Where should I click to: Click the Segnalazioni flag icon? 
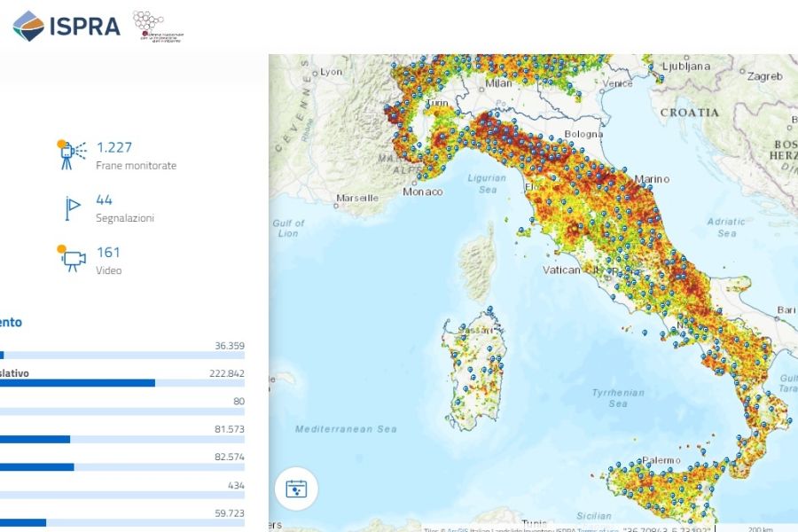pos(72,208)
